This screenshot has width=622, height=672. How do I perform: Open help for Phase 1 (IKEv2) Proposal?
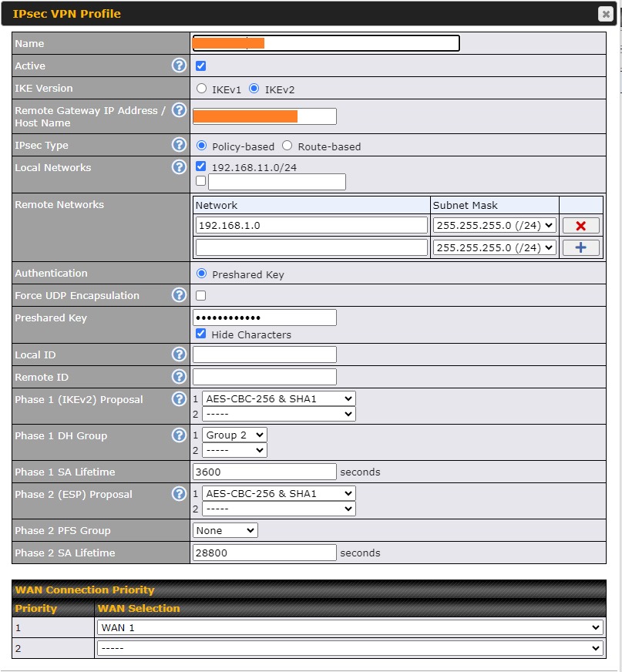(x=179, y=398)
